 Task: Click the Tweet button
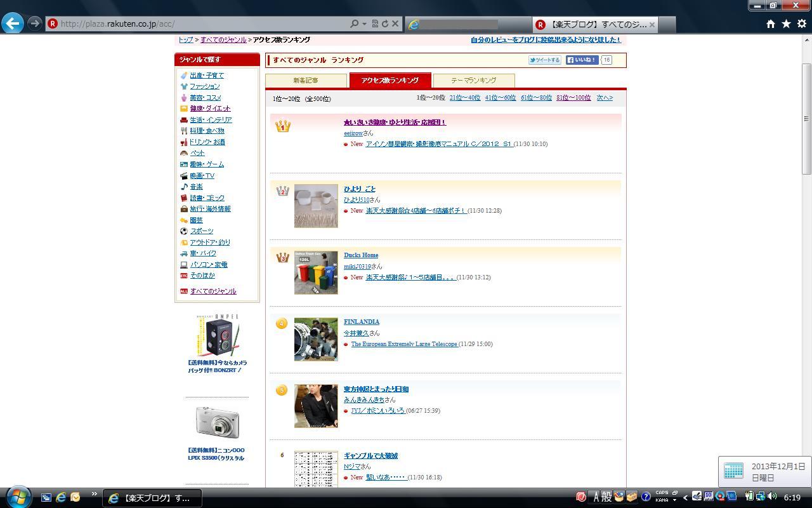[544, 60]
